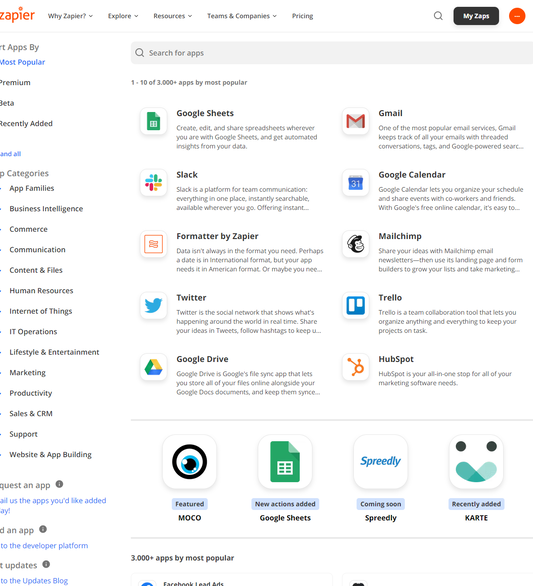Select the App Families category
The image size is (533, 586).
pyautogui.click(x=32, y=188)
